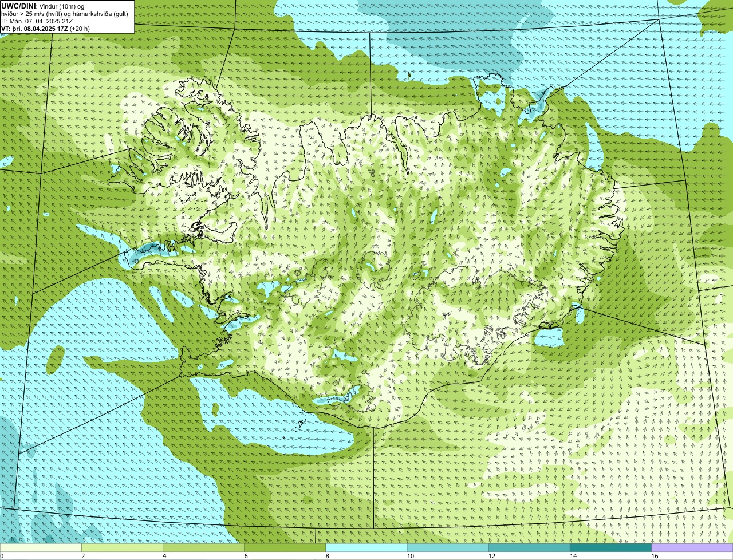This screenshot has height=560, width=733.
Task: Pick the 10–12 m/s turquoise legend swatch
Action: [x=448, y=547]
